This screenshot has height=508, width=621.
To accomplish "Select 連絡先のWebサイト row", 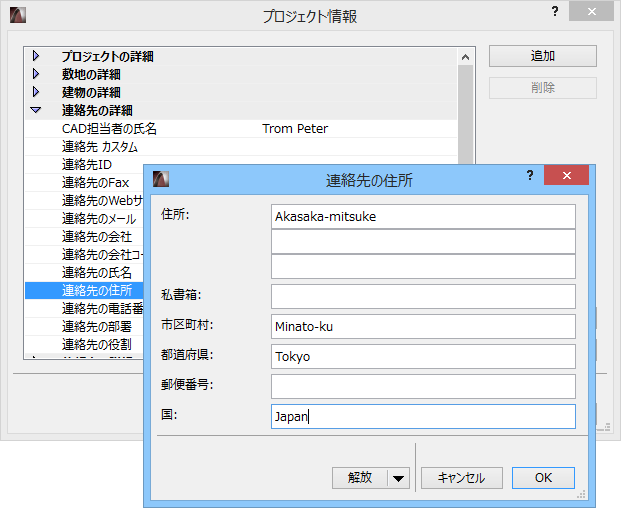I will 84,201.
